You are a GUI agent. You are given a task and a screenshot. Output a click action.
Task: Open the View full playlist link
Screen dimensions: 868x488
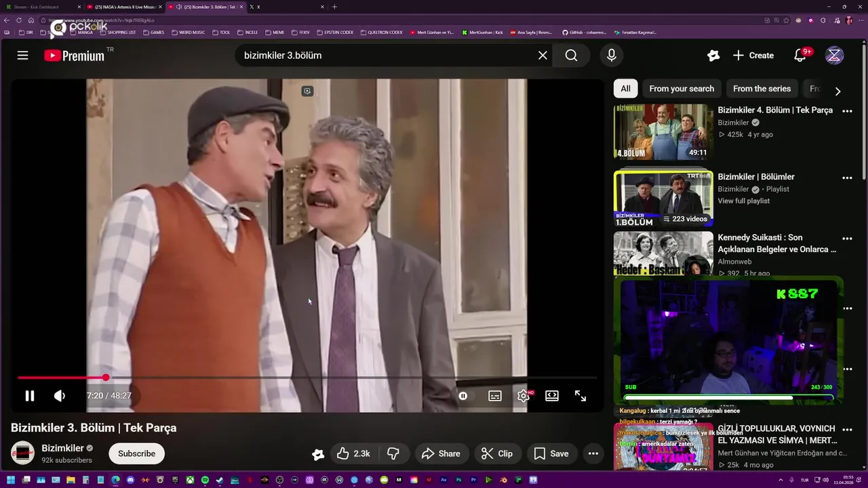744,201
